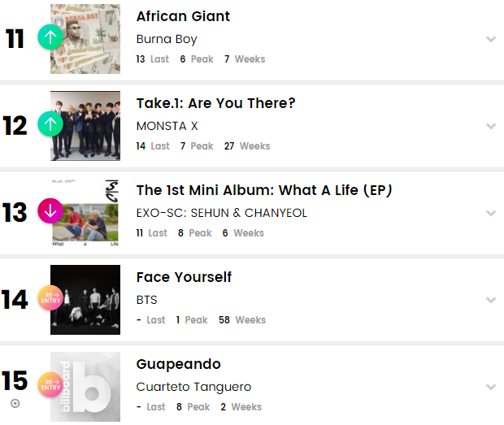The height and width of the screenshot is (425, 504).
Task: Click the Burna Boy artist name
Action: [167, 39]
